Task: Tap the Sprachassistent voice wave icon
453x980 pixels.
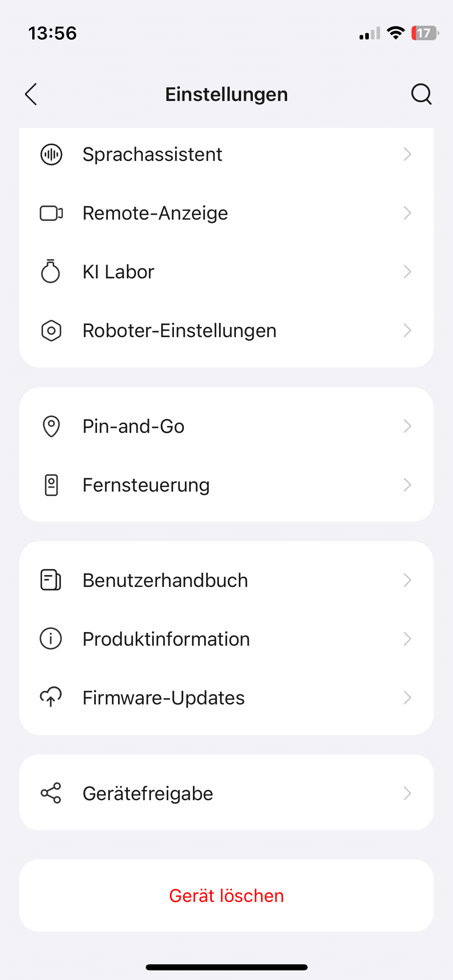Action: [51, 154]
